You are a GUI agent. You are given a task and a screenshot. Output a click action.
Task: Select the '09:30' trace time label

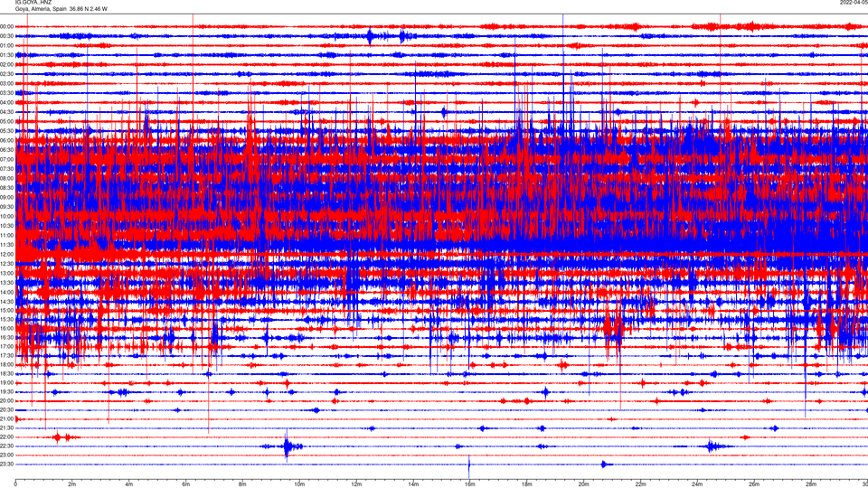tap(6, 207)
